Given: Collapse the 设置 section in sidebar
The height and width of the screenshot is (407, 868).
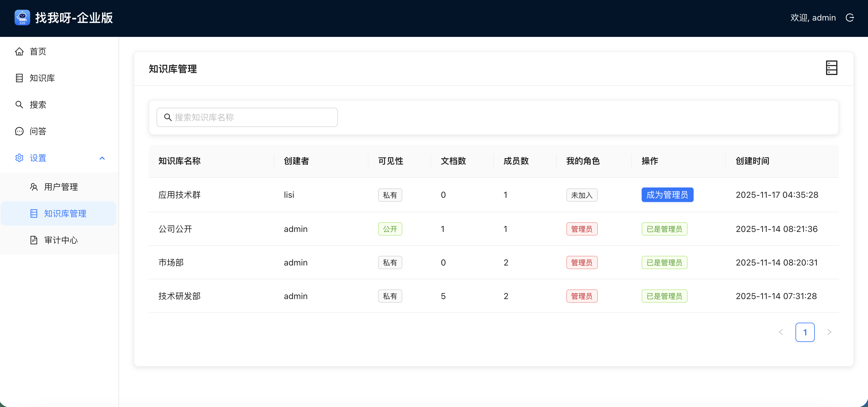Looking at the screenshot, I should click(x=102, y=158).
